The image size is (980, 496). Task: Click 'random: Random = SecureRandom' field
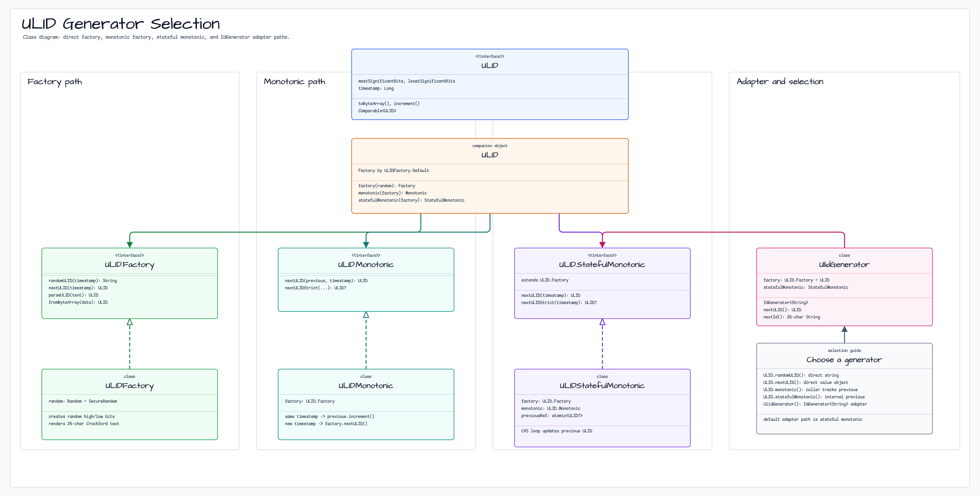tap(83, 401)
